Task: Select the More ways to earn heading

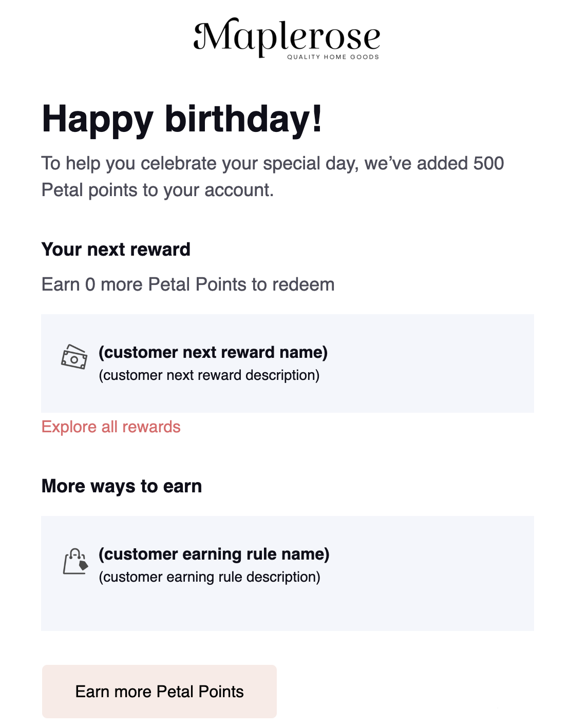Action: (122, 486)
